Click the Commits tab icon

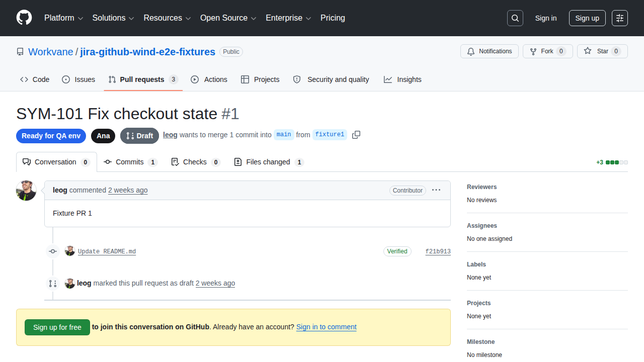click(x=108, y=162)
